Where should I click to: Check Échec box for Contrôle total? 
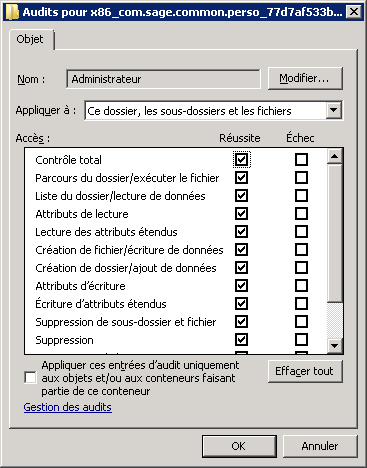pos(301,160)
